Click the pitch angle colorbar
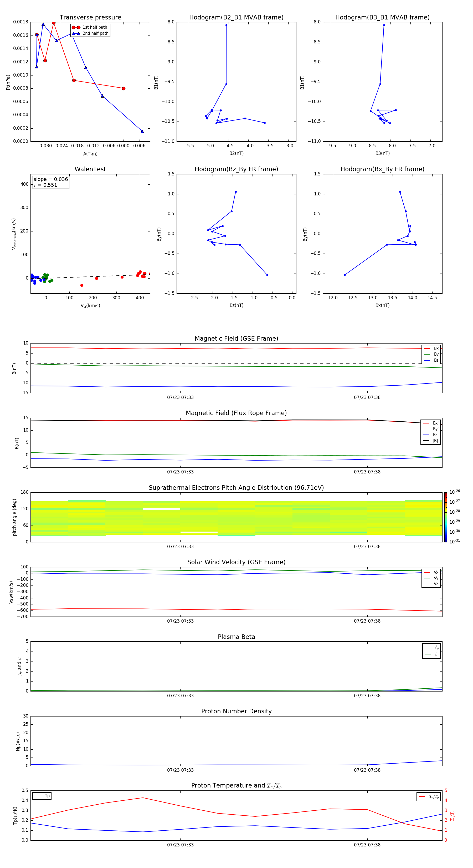This screenshot has width=473, height=868. (446, 517)
